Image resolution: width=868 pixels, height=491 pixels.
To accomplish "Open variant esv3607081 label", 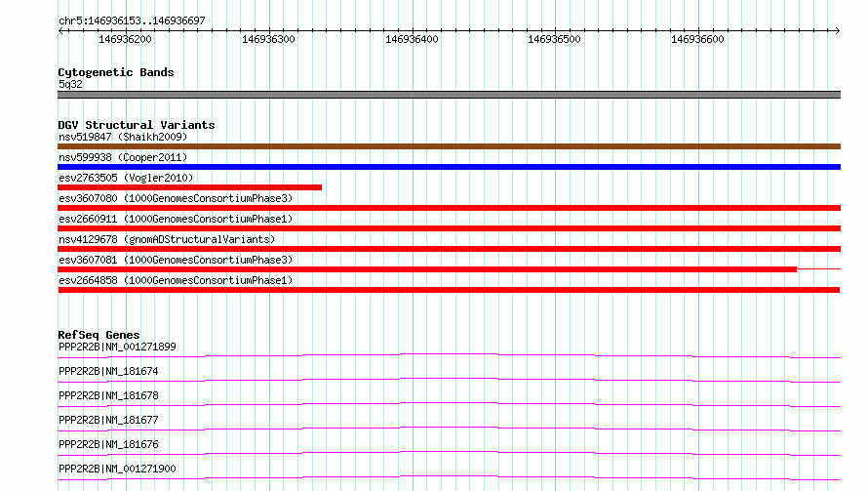I will pyautogui.click(x=176, y=260).
